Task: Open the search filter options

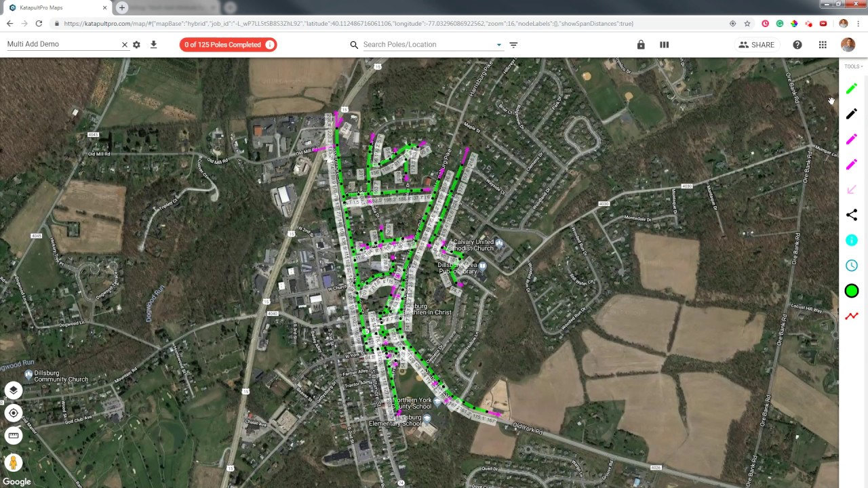Action: [x=513, y=45]
